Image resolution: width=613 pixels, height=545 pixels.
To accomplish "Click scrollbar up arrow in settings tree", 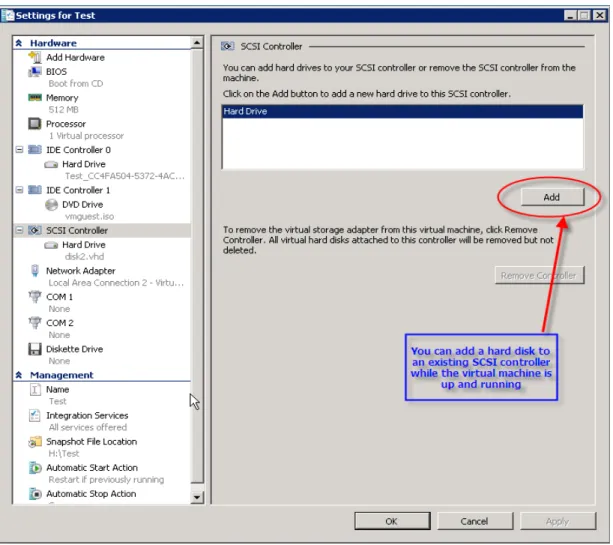I will 197,42.
